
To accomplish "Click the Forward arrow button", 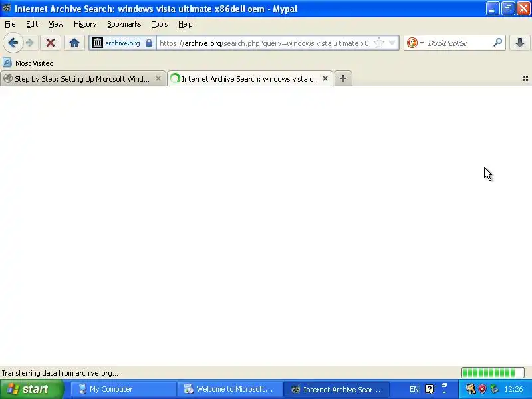I will pos(30,43).
